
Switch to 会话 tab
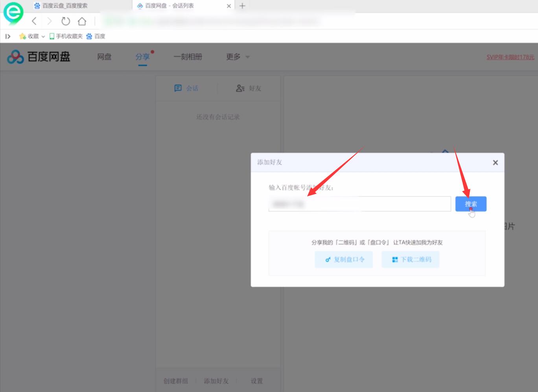click(x=186, y=88)
